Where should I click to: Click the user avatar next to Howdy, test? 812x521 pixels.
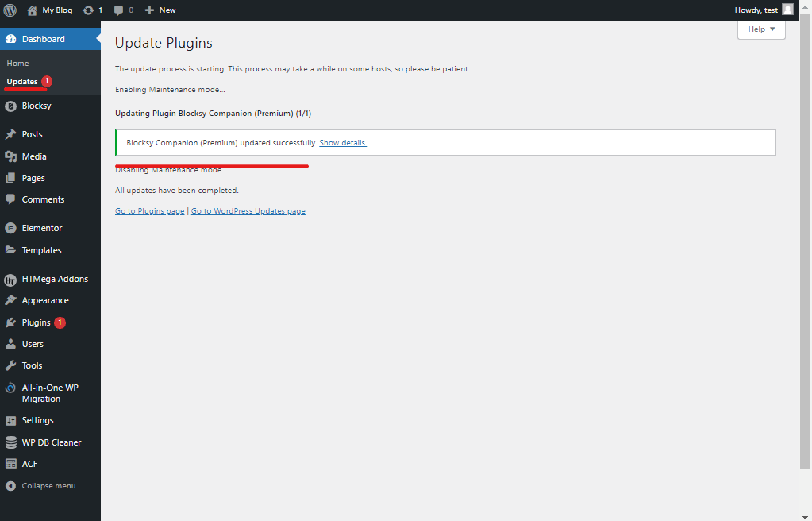(787, 10)
